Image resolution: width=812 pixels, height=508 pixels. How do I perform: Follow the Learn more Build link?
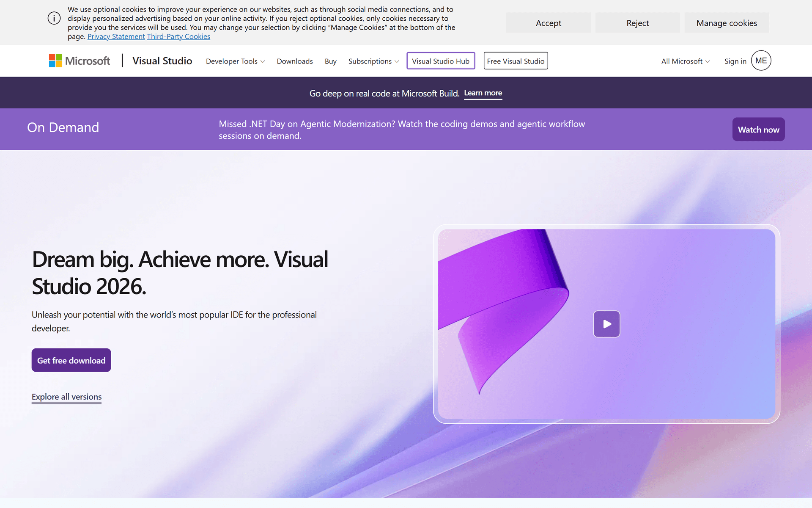(x=483, y=93)
